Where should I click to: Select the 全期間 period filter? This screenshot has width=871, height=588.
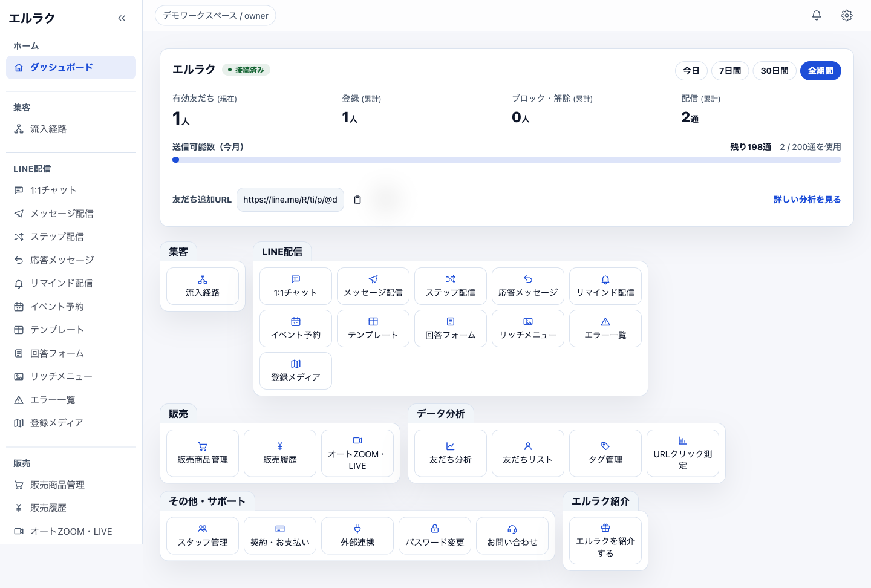point(821,71)
